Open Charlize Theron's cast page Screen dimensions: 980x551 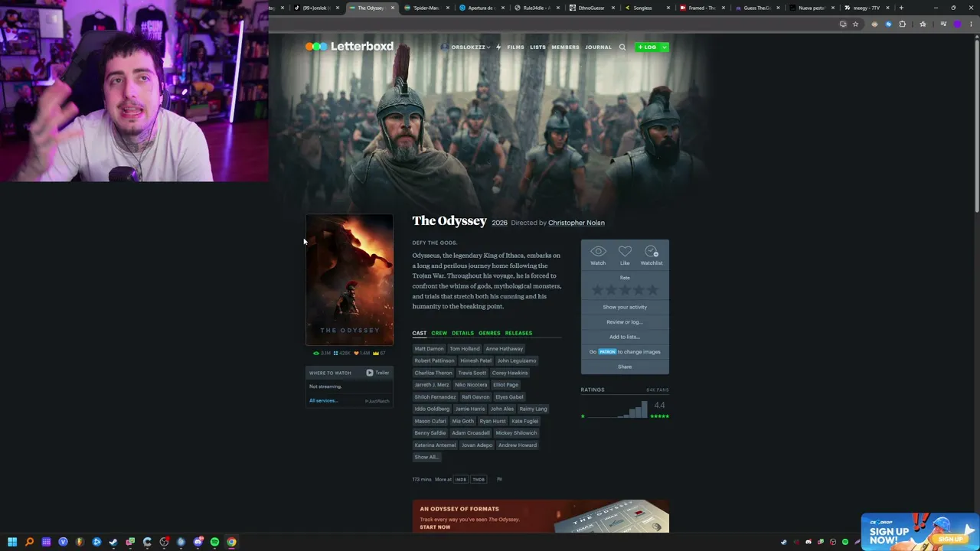coord(433,373)
